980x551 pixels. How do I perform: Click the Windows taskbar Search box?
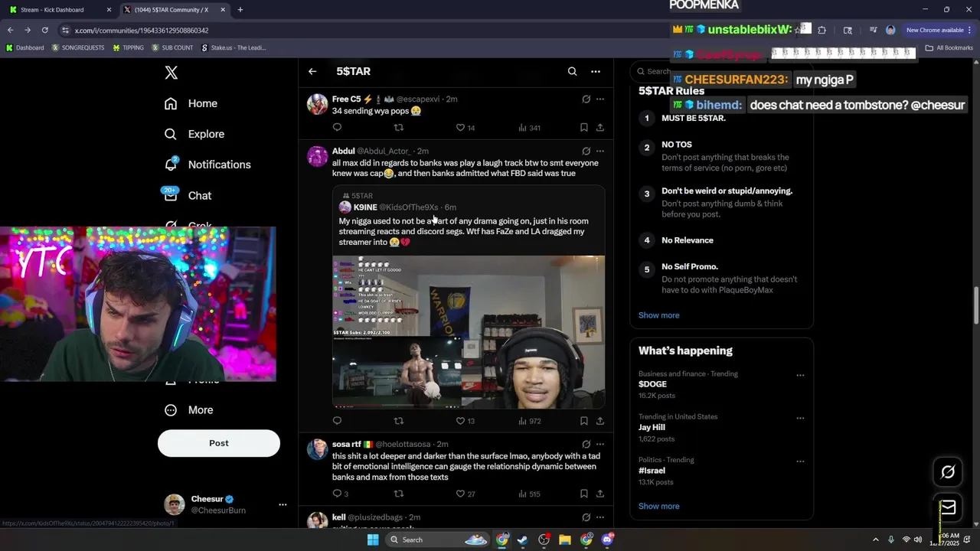pyautogui.click(x=438, y=540)
